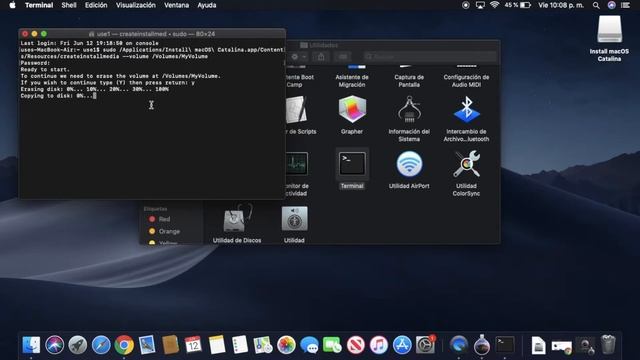Open FaceTime from the Dock
Screen dimensions: 640x360
(x=332, y=345)
